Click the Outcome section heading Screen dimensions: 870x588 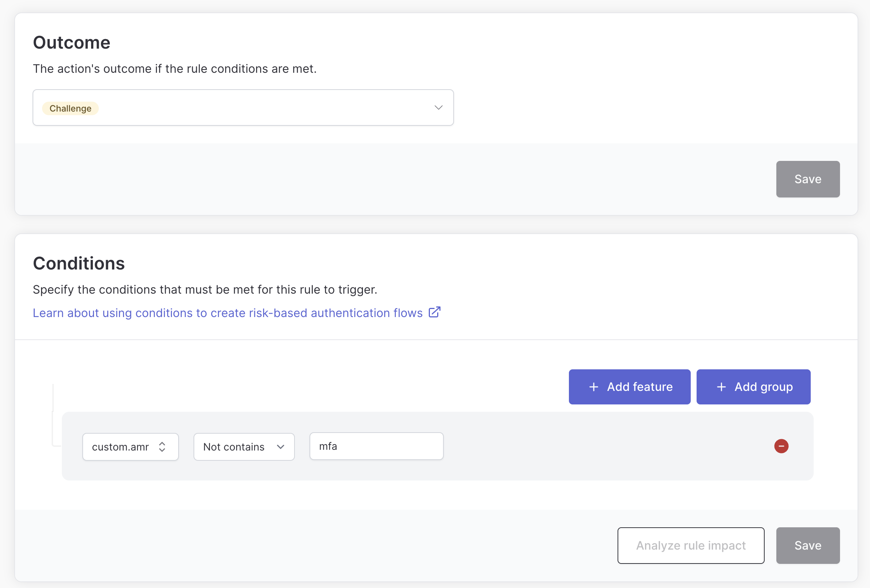71,42
